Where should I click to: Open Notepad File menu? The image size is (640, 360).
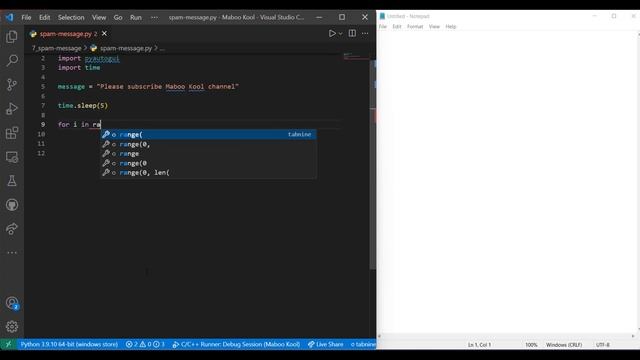(x=383, y=27)
